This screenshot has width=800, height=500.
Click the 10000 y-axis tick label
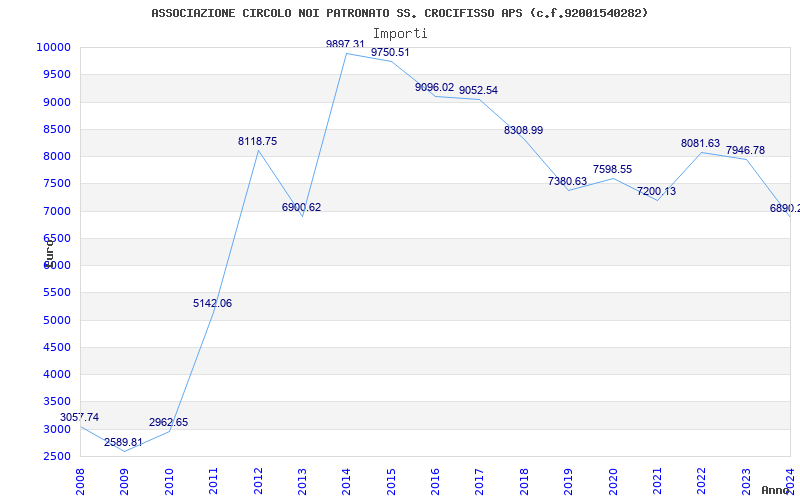[x=53, y=47]
